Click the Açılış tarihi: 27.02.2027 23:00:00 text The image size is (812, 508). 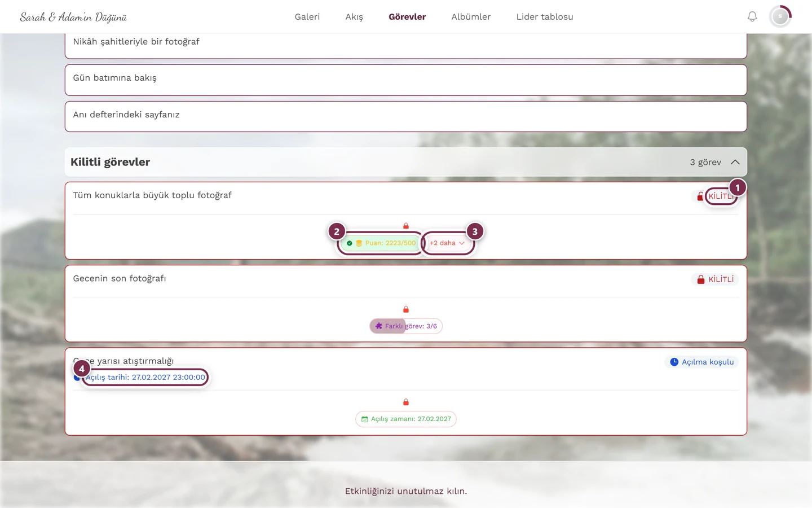(x=145, y=377)
